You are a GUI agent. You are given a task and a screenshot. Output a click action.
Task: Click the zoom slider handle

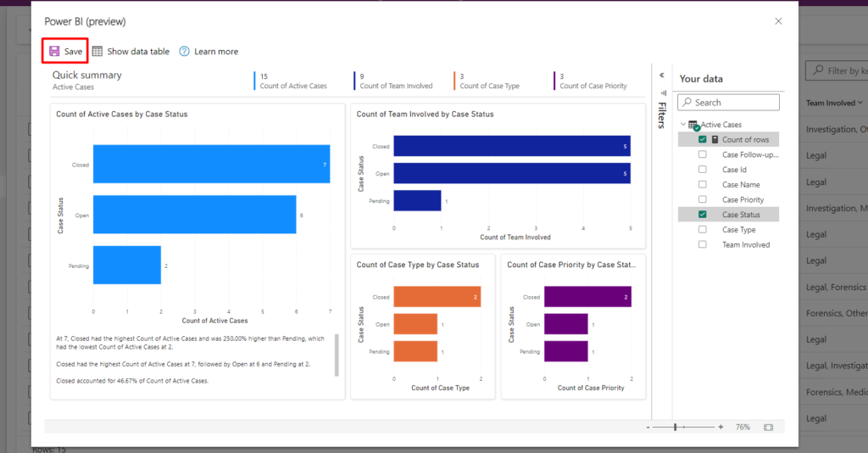[x=676, y=427]
